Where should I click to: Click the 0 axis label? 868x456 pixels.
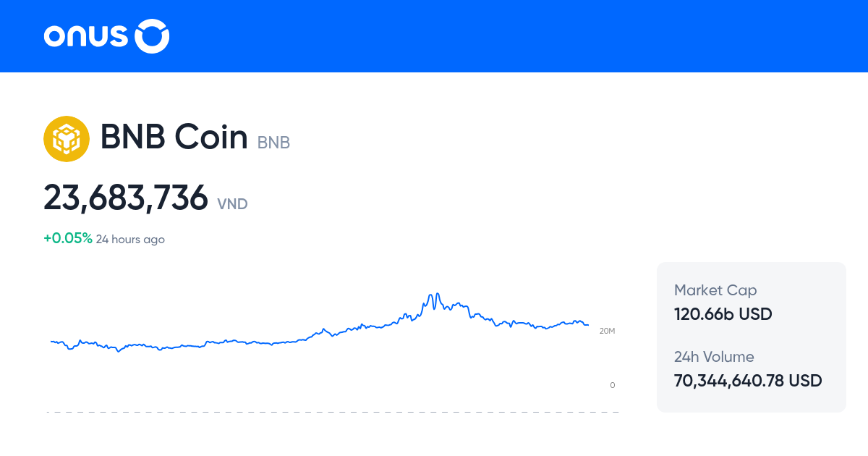612,385
